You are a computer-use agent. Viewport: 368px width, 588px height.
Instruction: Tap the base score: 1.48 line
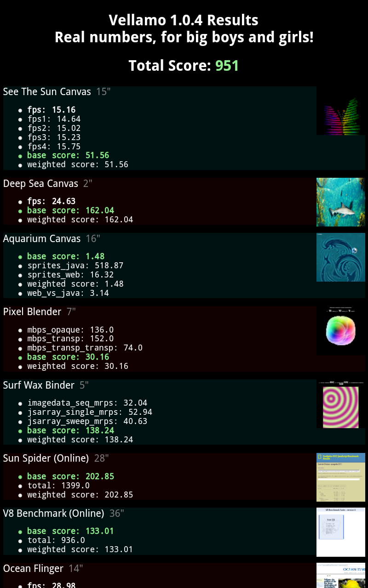pyautogui.click(x=66, y=256)
